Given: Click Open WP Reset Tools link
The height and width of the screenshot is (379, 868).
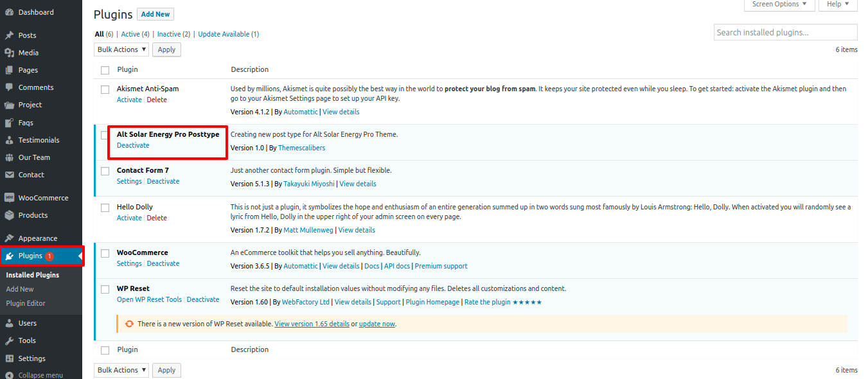Looking at the screenshot, I should 150,299.
